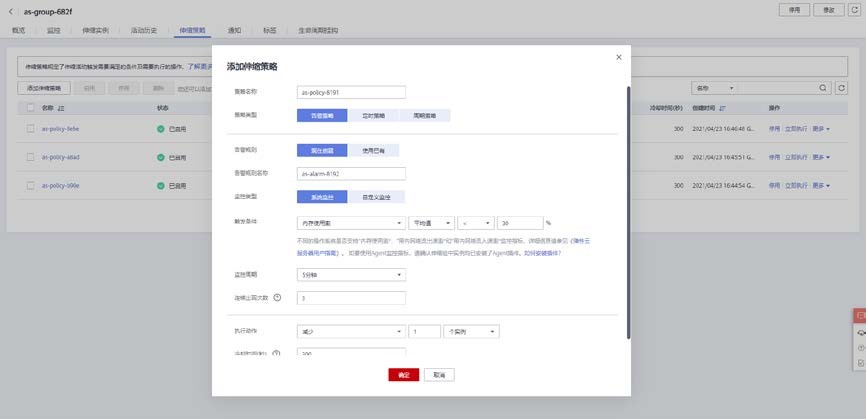Click the dialog's vertical scrollbar
Image resolution: width=866 pixels, height=419 pixels.
pyautogui.click(x=628, y=213)
